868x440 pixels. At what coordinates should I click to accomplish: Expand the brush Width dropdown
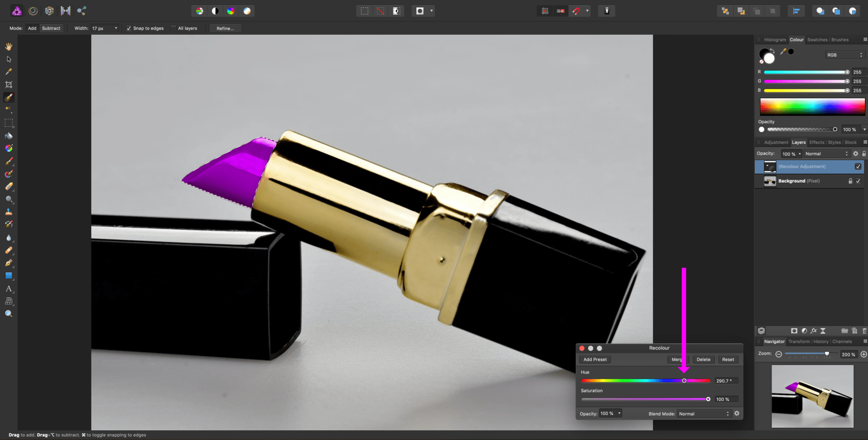[116, 29]
